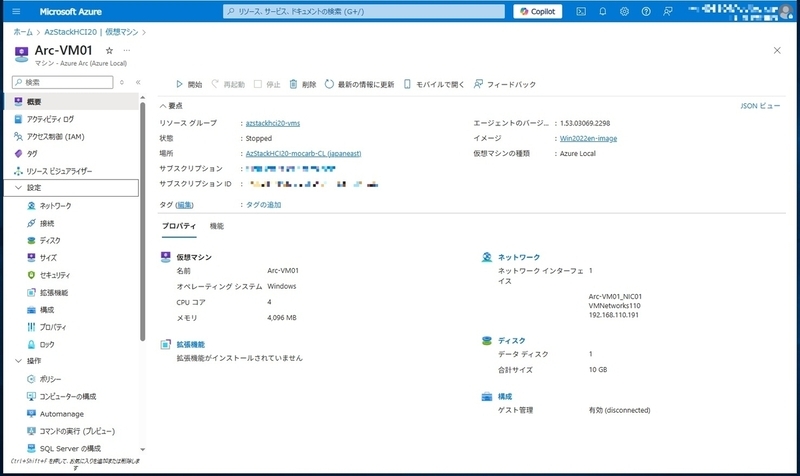Go to AzStackHCI20 | 仮想マシン breadcrumb
The width and height of the screenshot is (800, 476).
point(91,32)
